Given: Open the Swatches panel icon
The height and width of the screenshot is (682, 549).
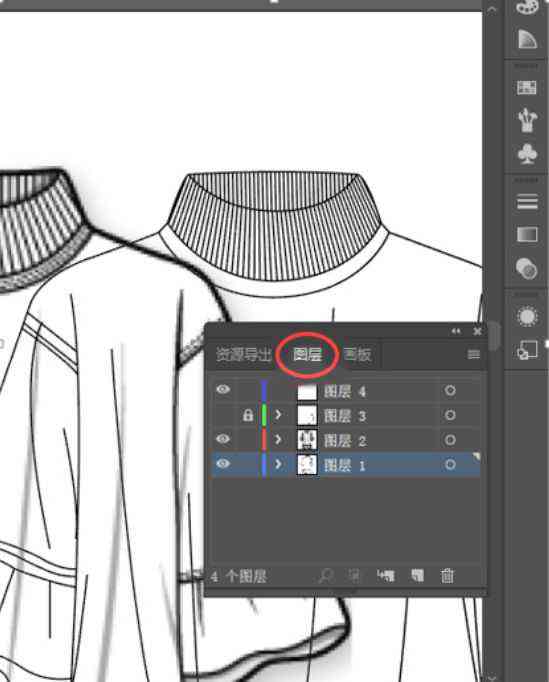Looking at the screenshot, I should (526, 88).
